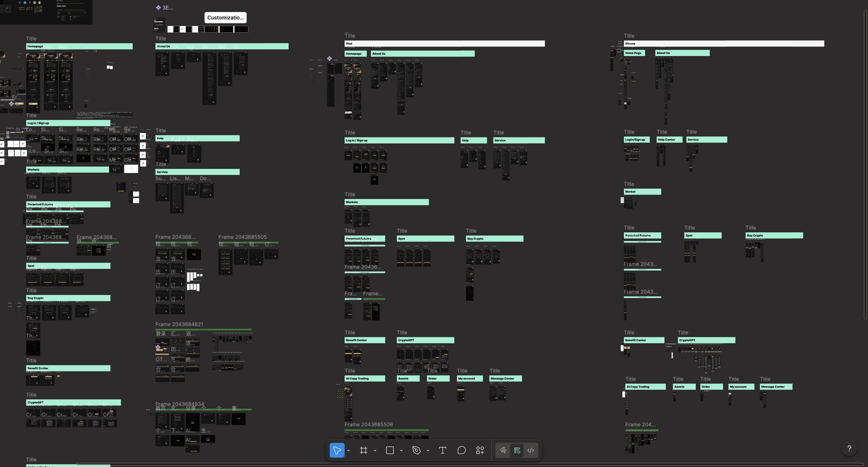This screenshot has height=467, width=868.
Task: Open the Actions and components tool
Action: 480,450
